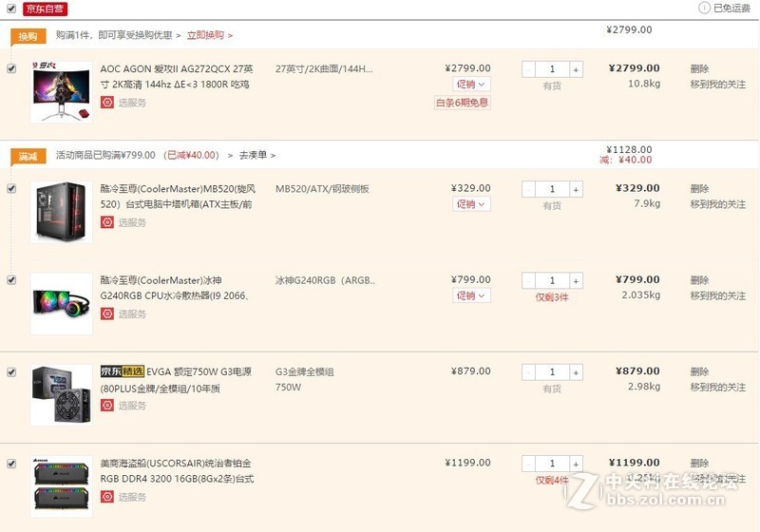Expand 促销 dropdown for AOC AGON monitor

click(471, 84)
